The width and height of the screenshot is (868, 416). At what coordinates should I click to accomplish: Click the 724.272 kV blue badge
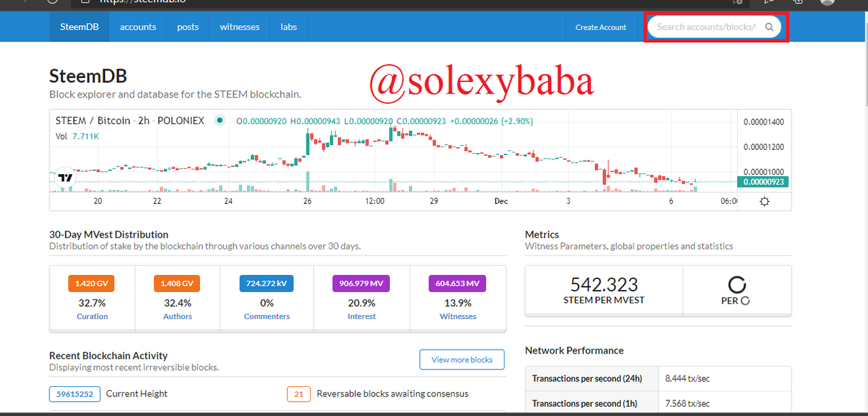tap(267, 283)
